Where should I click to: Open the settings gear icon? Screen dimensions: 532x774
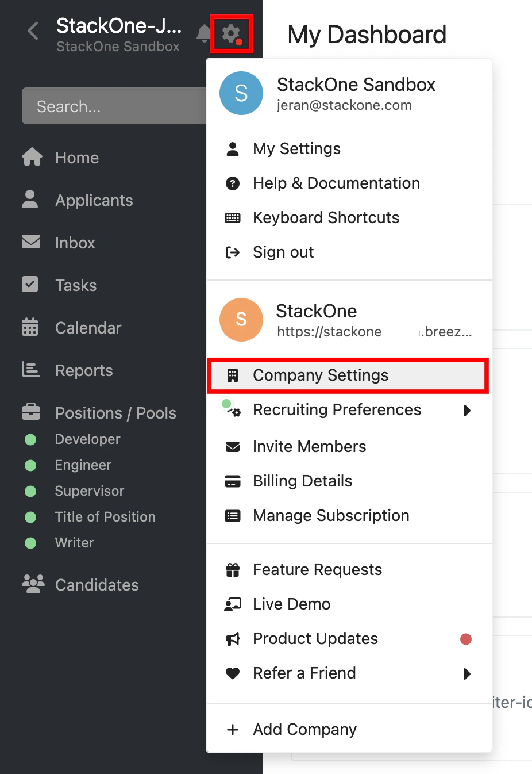pyautogui.click(x=231, y=35)
